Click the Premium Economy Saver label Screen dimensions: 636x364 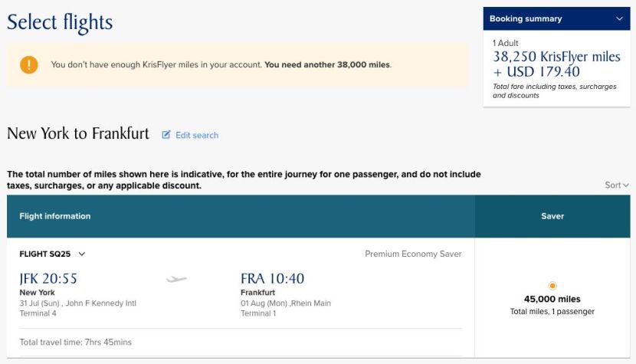pyautogui.click(x=413, y=254)
